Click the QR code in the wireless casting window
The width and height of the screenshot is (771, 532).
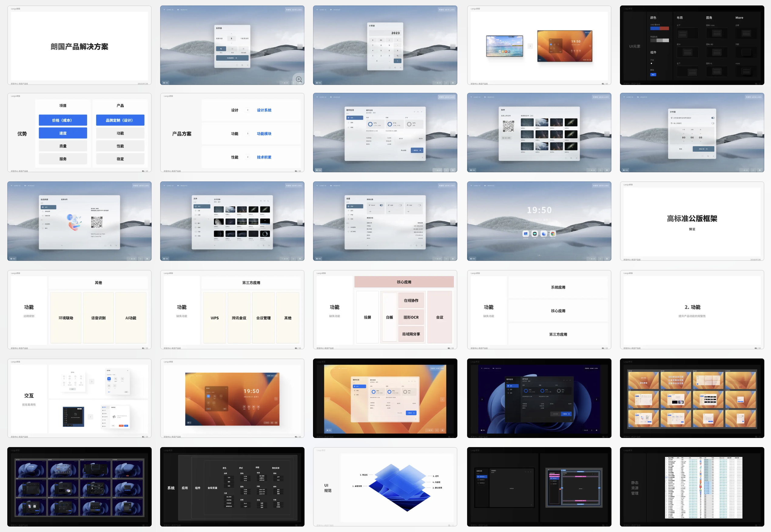tap(97, 222)
